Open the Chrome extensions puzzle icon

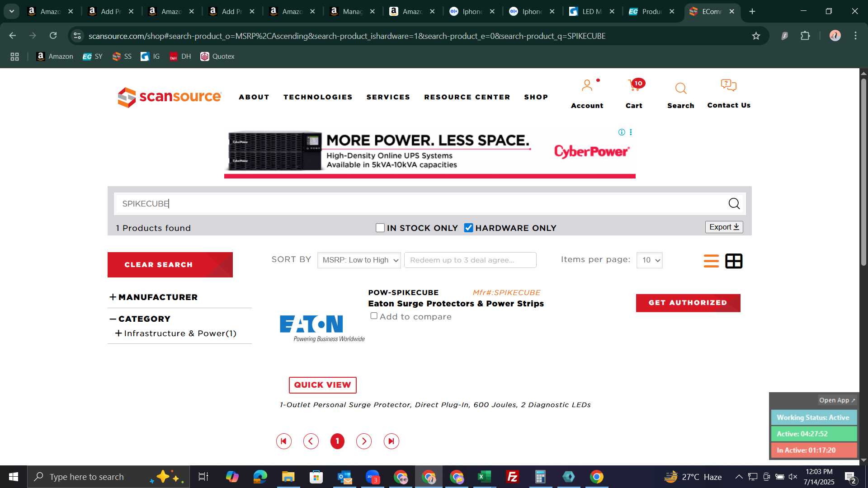[x=805, y=36]
